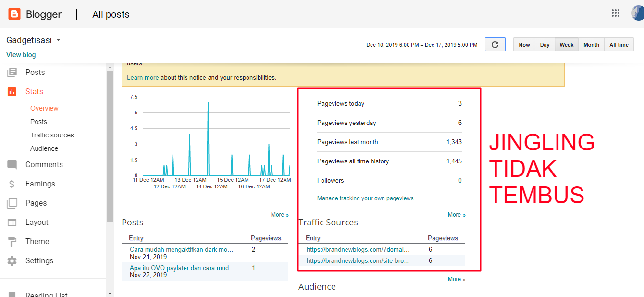
Task: Open the Pages menu item
Action: [x=36, y=203]
